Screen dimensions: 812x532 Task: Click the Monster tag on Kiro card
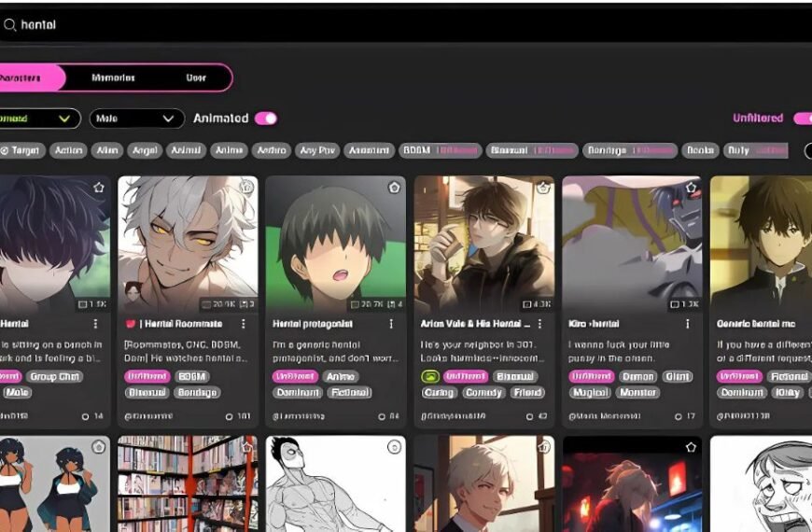pos(638,393)
